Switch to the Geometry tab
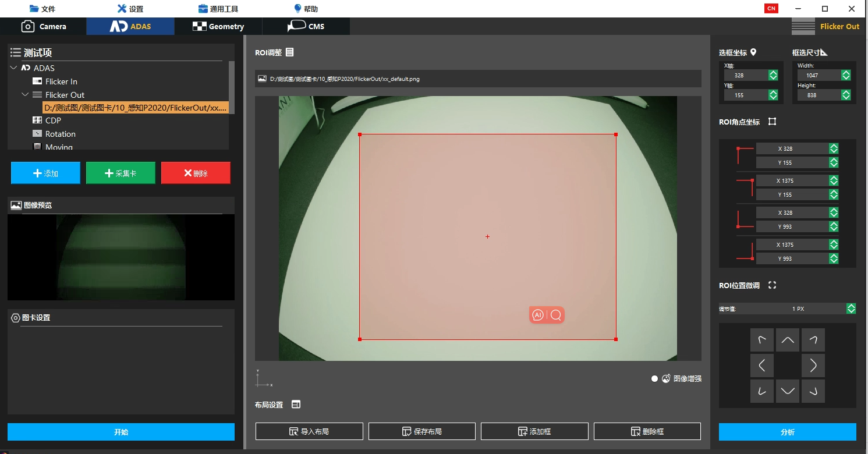The height and width of the screenshot is (454, 868). 218,26
